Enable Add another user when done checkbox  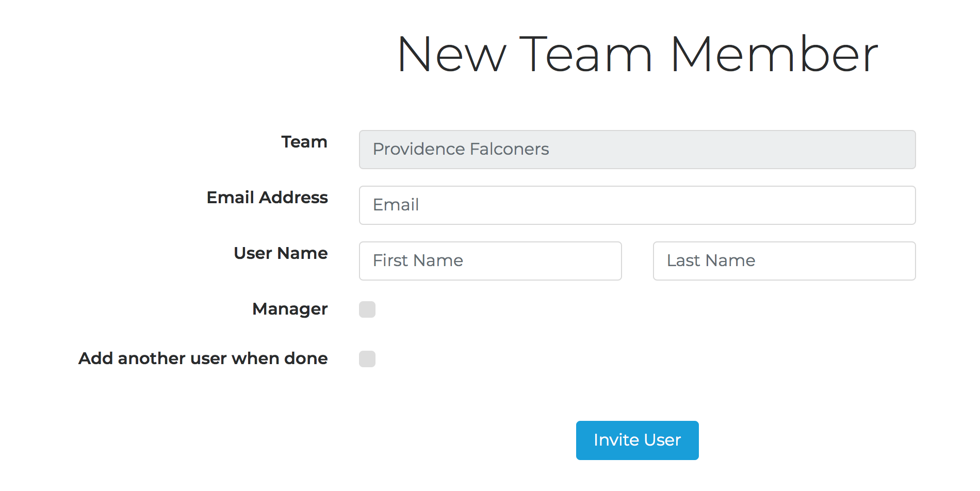click(x=367, y=359)
